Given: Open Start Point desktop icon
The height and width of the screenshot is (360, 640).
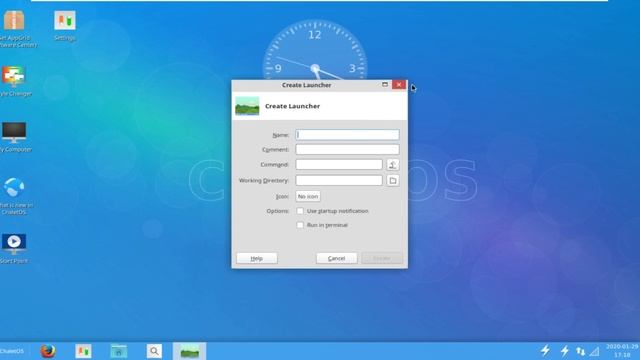Looking at the screenshot, I should (x=14, y=248).
